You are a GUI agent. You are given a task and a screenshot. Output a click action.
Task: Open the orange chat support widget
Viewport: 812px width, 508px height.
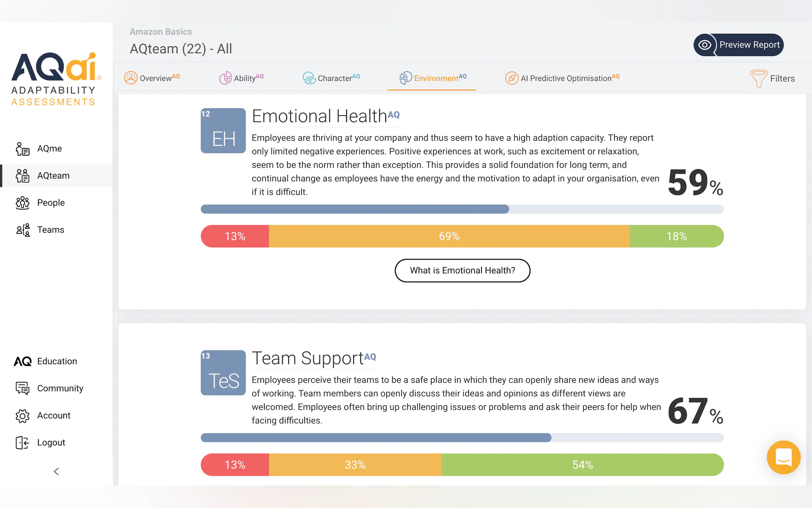[783, 457]
